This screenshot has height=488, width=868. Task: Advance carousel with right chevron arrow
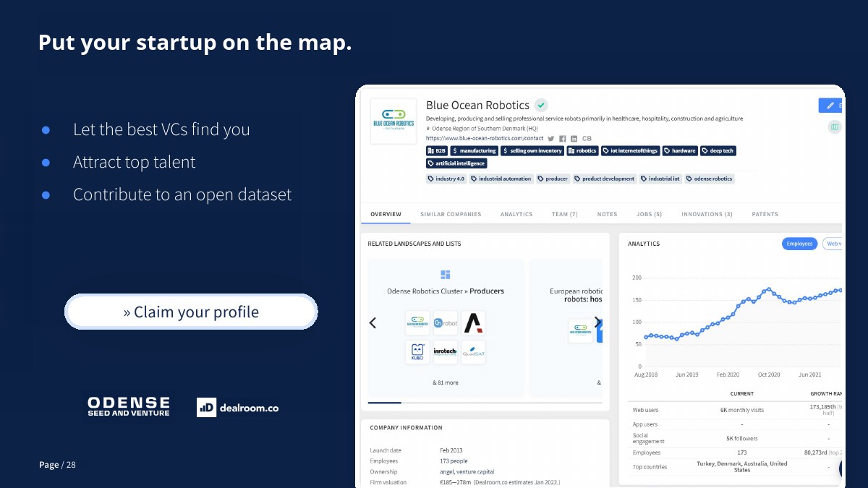[597, 322]
